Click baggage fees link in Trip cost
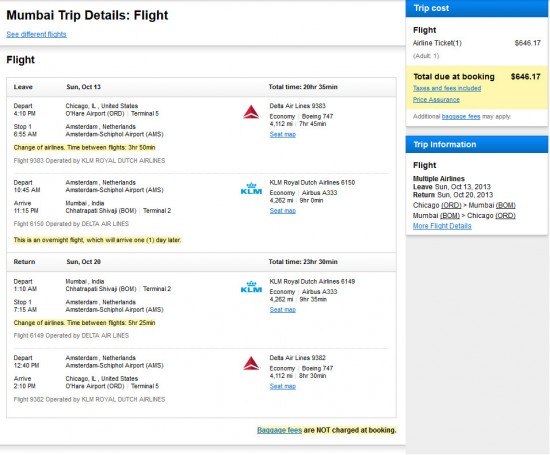The height and width of the screenshot is (455, 550). (x=461, y=116)
